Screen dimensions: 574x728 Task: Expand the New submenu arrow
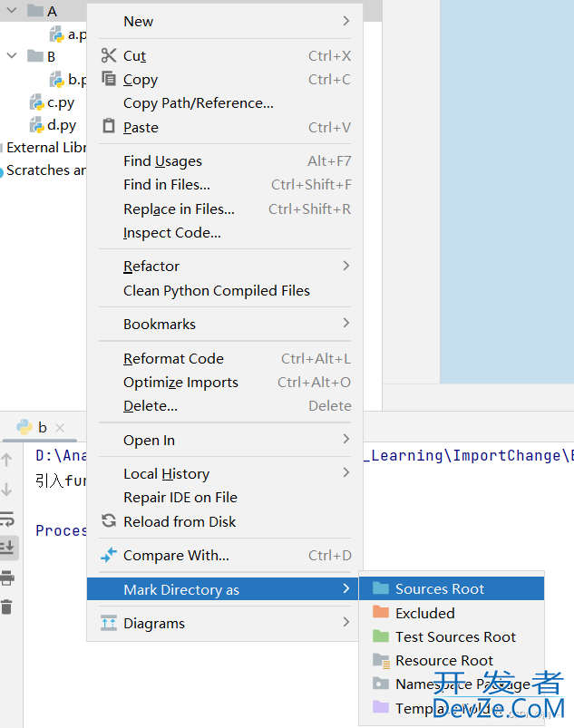coord(346,21)
